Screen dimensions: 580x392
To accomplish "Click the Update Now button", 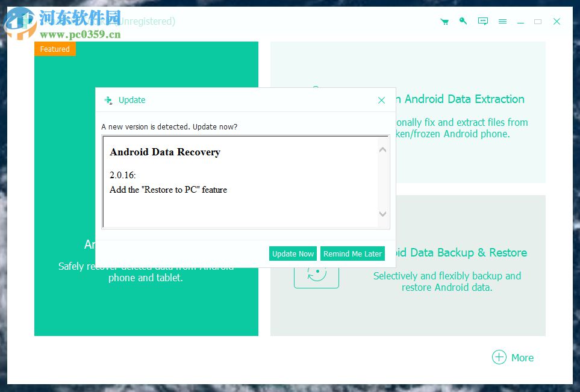I will [293, 254].
